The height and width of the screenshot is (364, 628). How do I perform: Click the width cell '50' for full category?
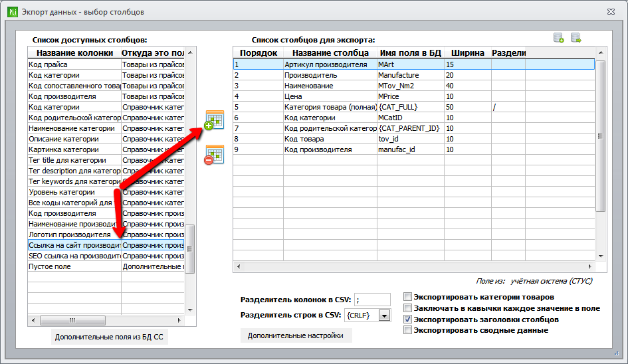tap(468, 107)
